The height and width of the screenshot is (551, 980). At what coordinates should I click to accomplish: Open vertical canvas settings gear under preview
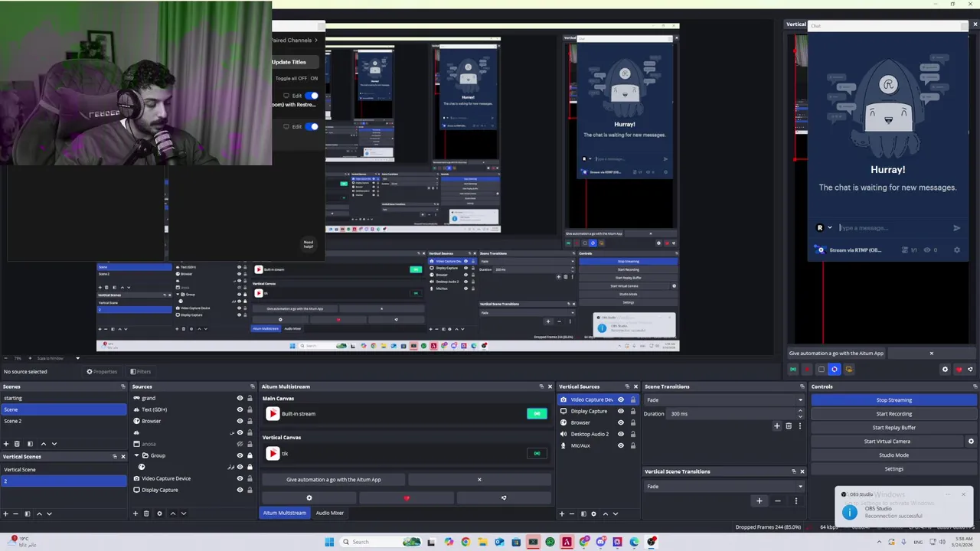(945, 370)
